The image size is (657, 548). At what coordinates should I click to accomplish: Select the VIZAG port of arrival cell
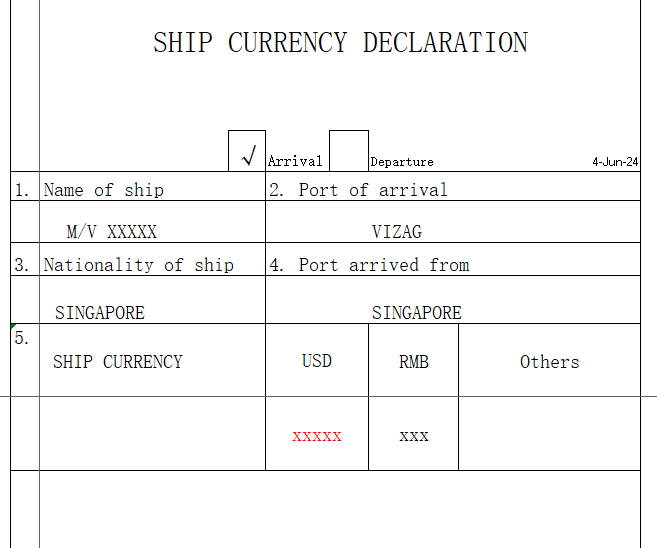(x=453, y=222)
